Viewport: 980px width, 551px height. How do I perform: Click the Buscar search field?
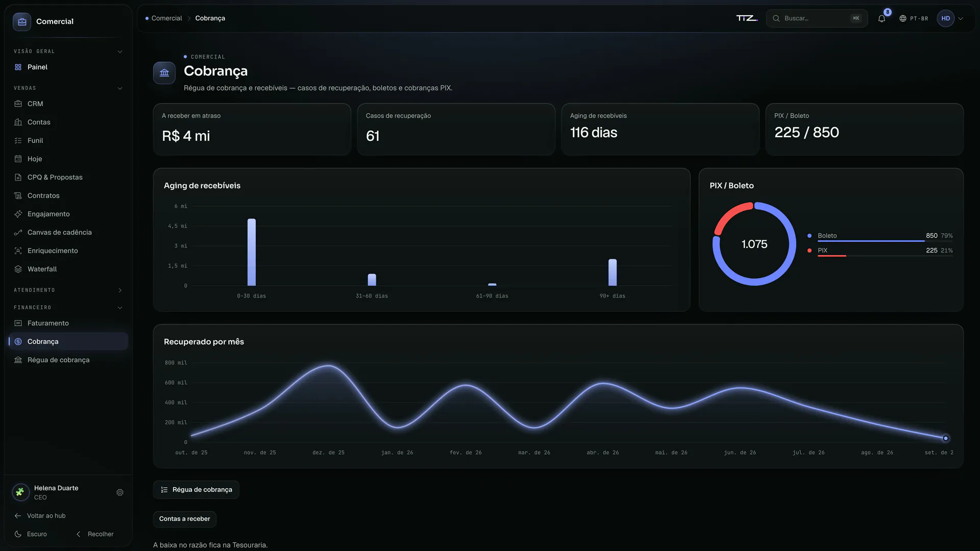[817, 18]
